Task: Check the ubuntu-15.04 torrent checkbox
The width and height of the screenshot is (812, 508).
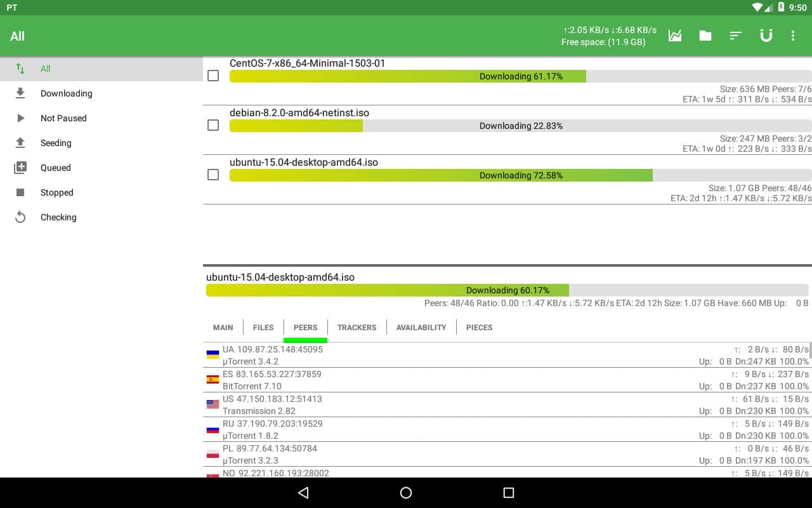Action: click(x=213, y=175)
